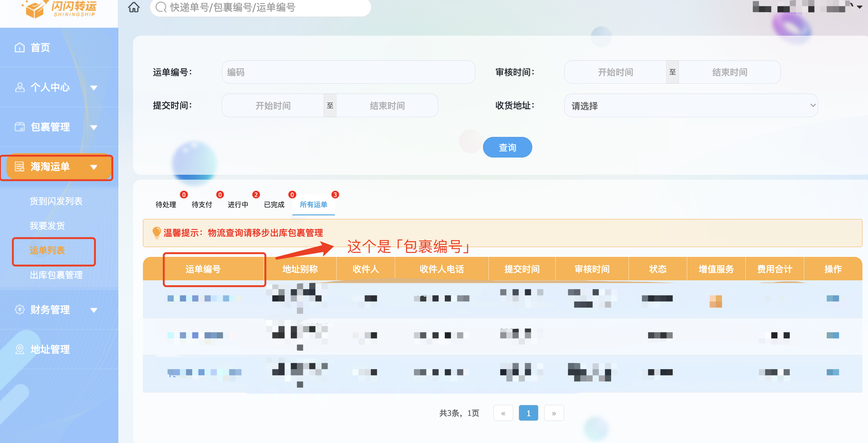Click the magnifier icon in search box
The image size is (868, 443).
161,7
